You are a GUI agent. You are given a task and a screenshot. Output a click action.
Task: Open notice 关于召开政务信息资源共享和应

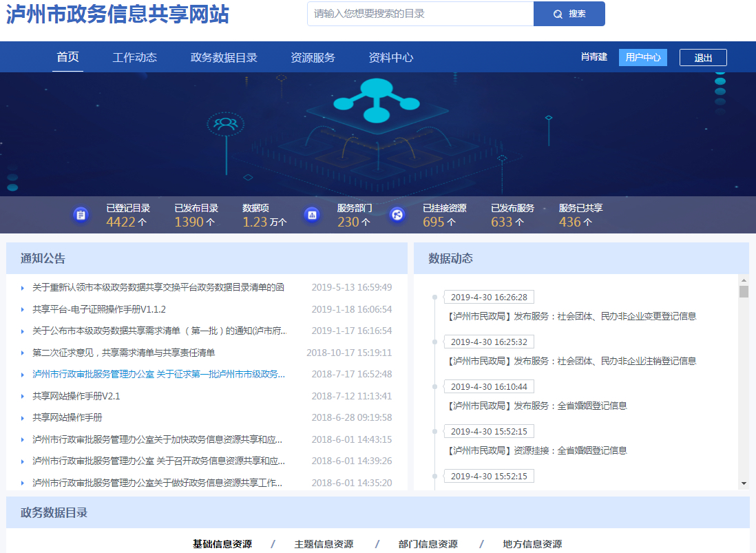click(158, 461)
